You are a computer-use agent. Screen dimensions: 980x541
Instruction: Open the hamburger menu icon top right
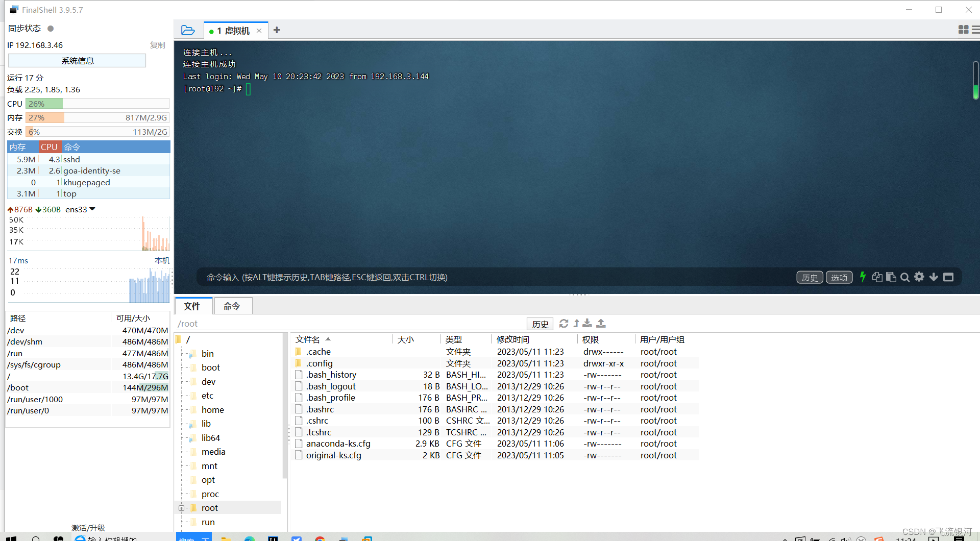click(x=975, y=30)
